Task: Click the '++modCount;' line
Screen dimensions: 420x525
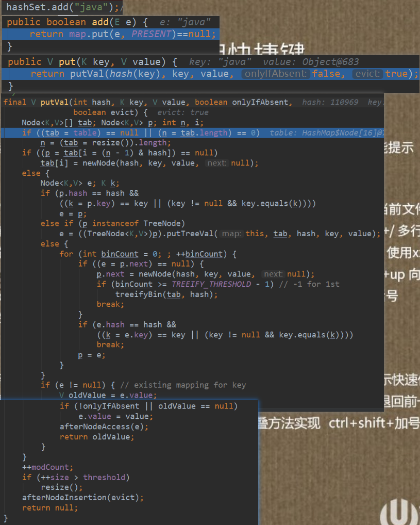Action: 47,467
